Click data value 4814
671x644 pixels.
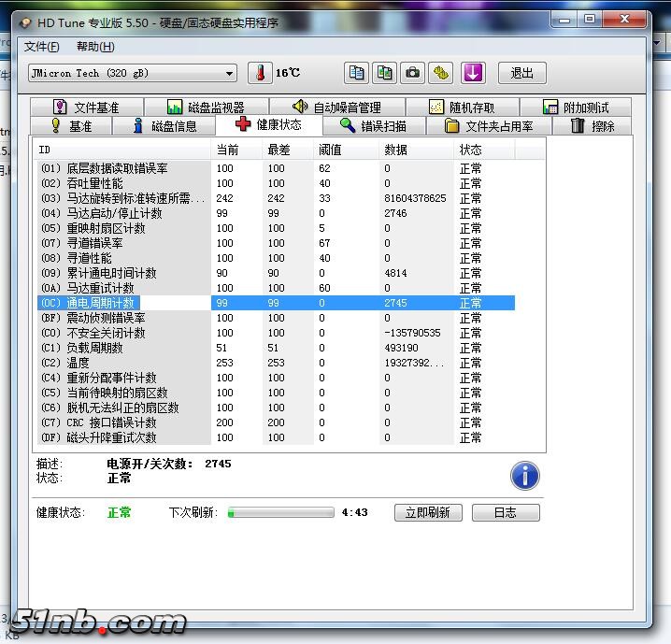point(395,273)
